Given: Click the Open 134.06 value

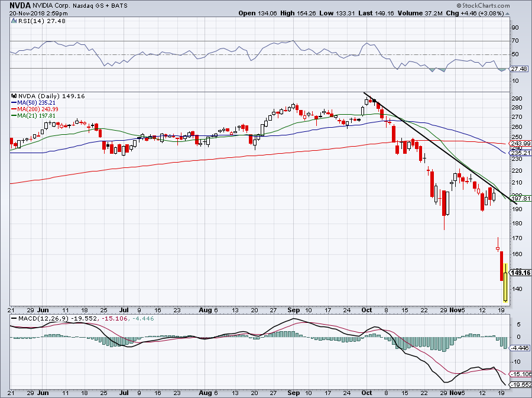Looking at the screenshot, I should pos(258,13).
